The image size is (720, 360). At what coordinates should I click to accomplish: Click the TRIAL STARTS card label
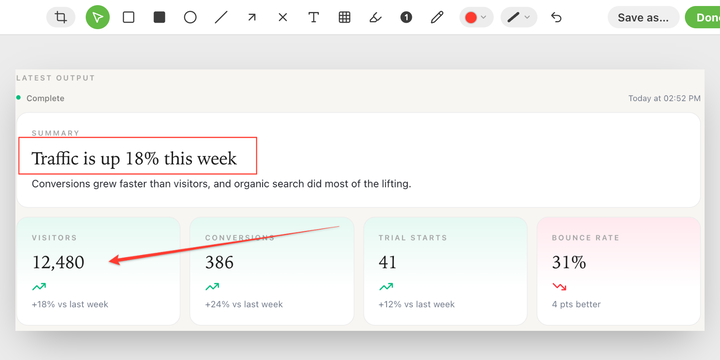click(x=413, y=238)
